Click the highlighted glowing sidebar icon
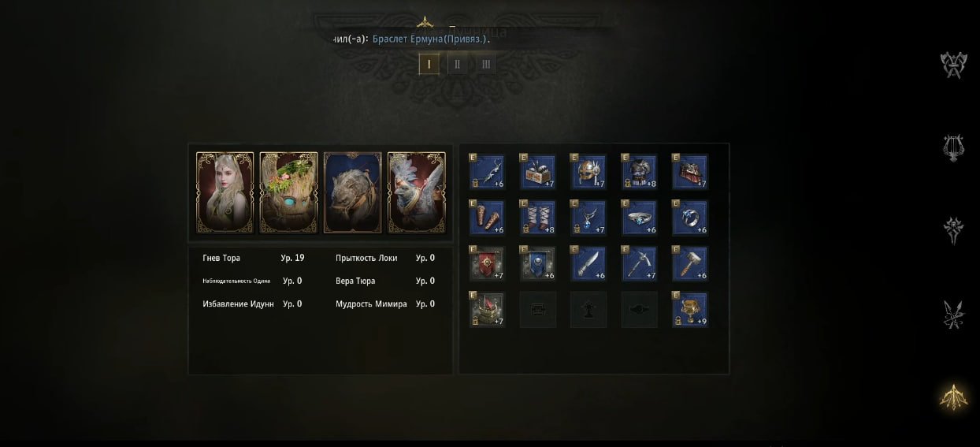 pos(954,396)
